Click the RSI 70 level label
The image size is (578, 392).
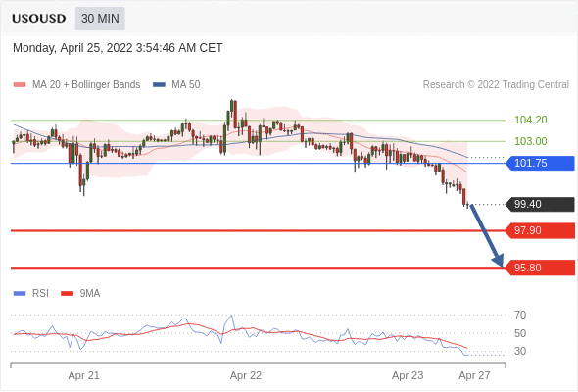(520, 315)
